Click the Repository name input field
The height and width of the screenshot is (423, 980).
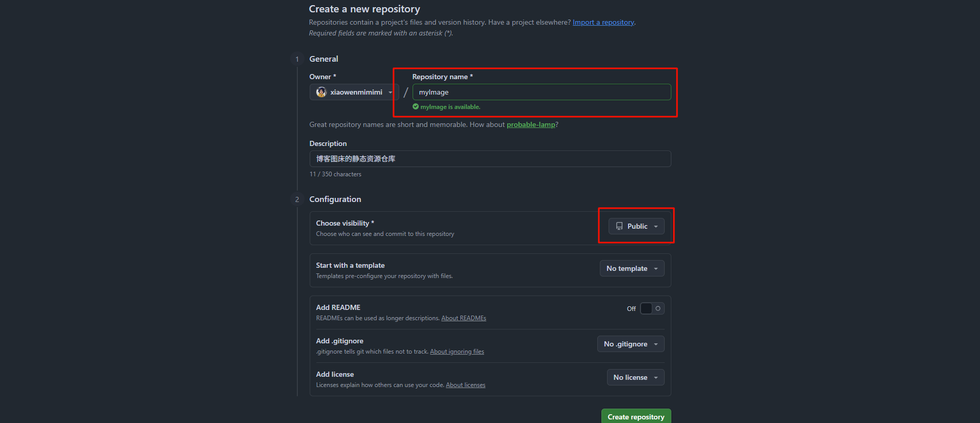point(541,92)
